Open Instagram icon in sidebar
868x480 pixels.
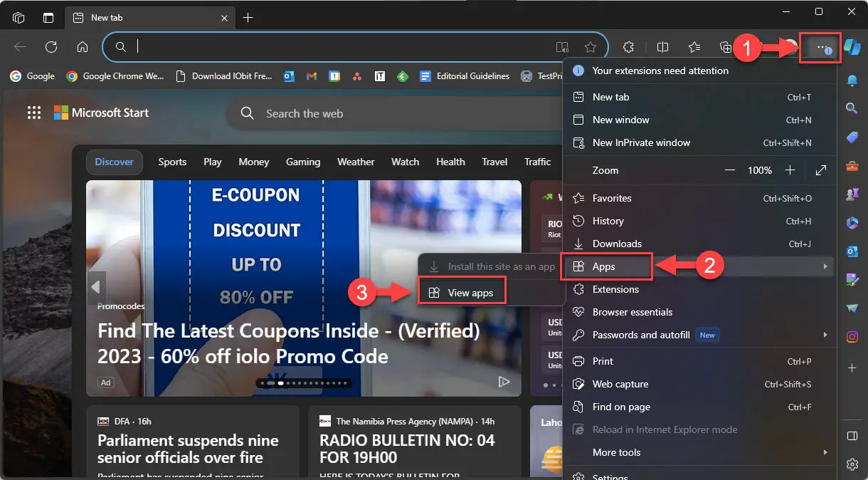[852, 337]
